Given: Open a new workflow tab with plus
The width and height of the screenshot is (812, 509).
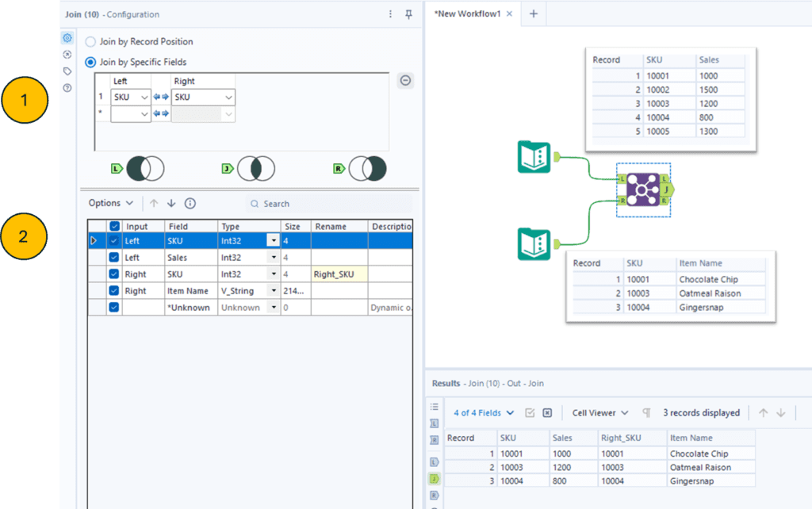Looking at the screenshot, I should pos(534,14).
